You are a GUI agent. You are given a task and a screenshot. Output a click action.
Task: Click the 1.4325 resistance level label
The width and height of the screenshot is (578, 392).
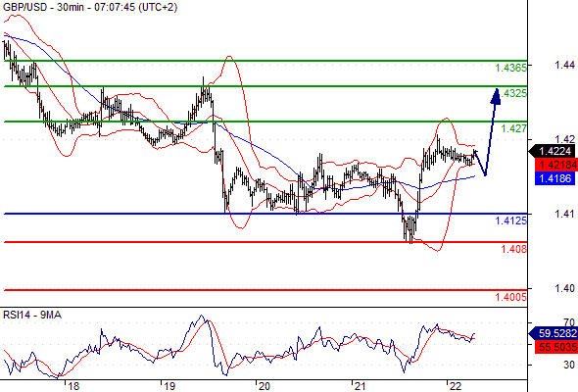point(514,93)
